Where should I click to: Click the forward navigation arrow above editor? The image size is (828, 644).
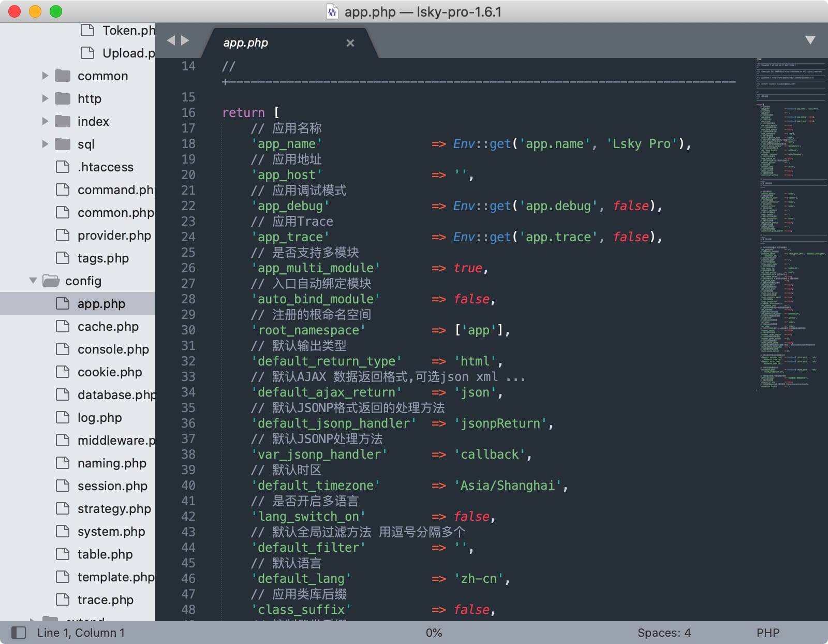click(185, 40)
